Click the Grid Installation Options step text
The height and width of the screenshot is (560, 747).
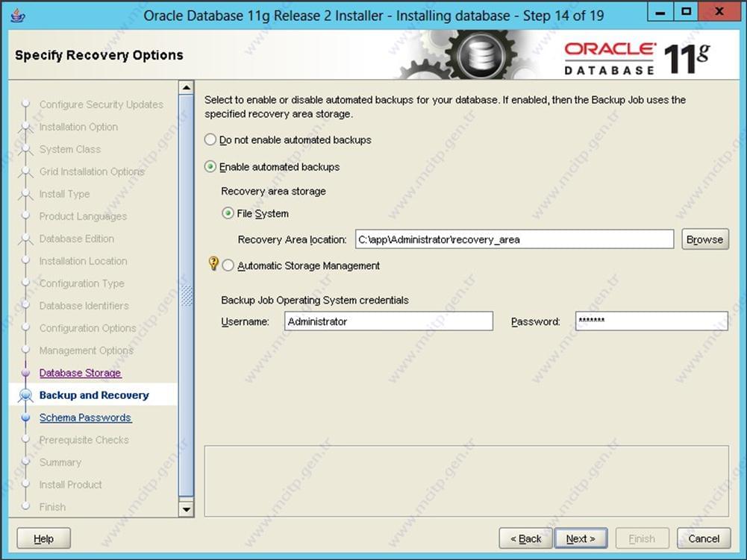point(92,172)
